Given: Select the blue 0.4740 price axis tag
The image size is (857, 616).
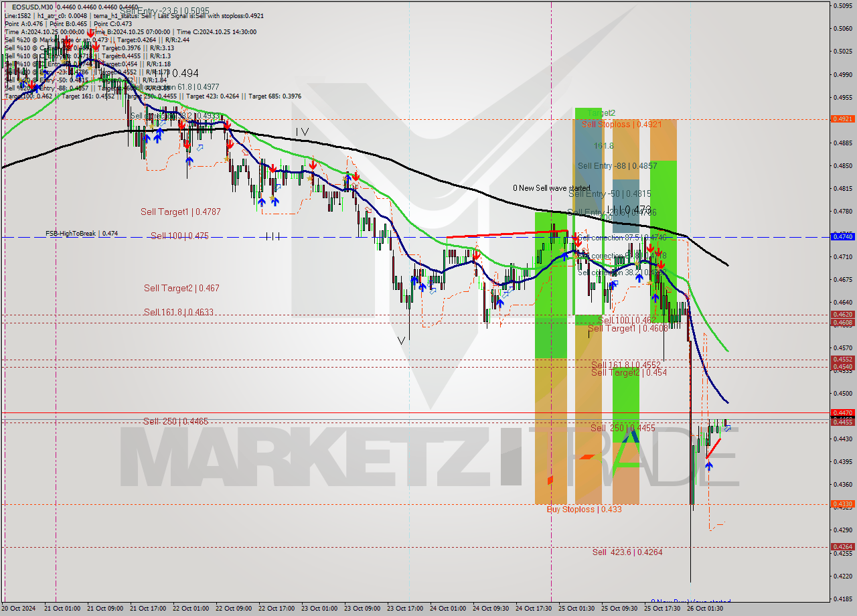Looking at the screenshot, I should coord(842,236).
